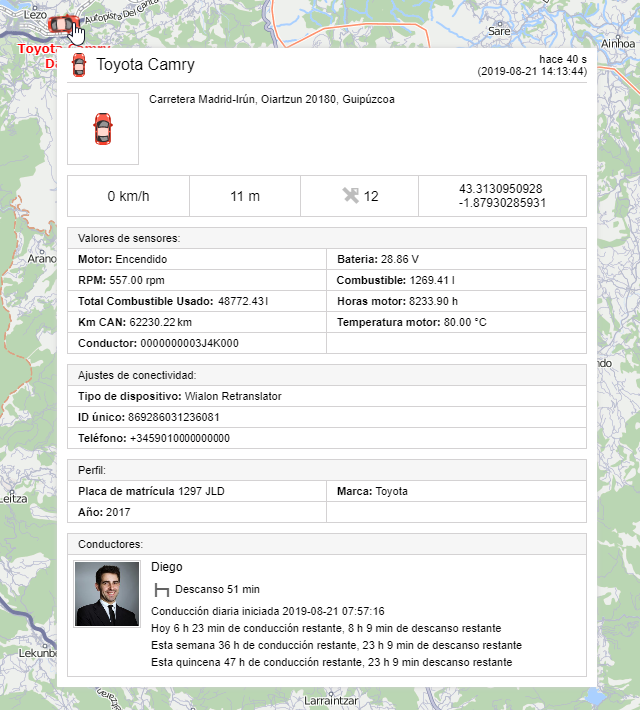Open Diego's driver photo
This screenshot has height=710, width=640.
tap(107, 594)
